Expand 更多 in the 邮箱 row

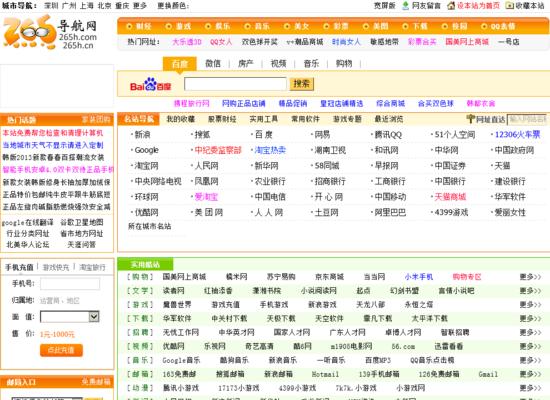pos(530,374)
